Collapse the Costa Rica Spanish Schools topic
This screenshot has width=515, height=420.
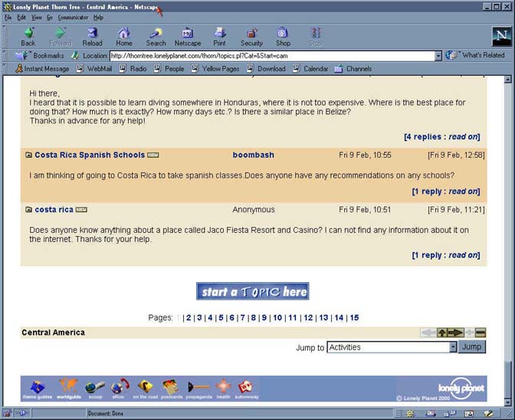point(28,155)
